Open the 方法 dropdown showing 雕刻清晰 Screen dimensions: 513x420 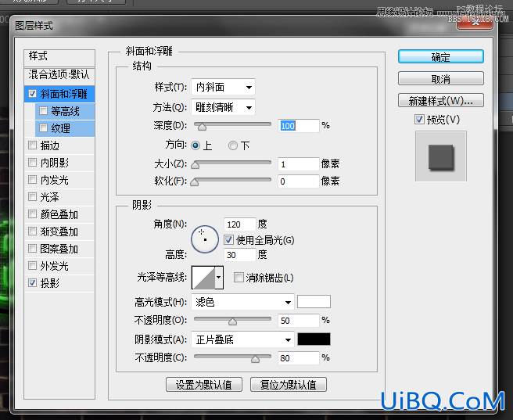tap(223, 107)
